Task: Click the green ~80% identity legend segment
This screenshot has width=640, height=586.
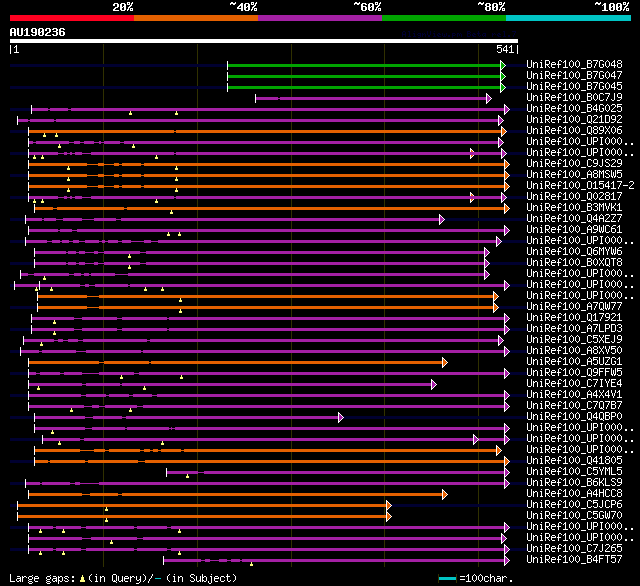Action: [444, 18]
